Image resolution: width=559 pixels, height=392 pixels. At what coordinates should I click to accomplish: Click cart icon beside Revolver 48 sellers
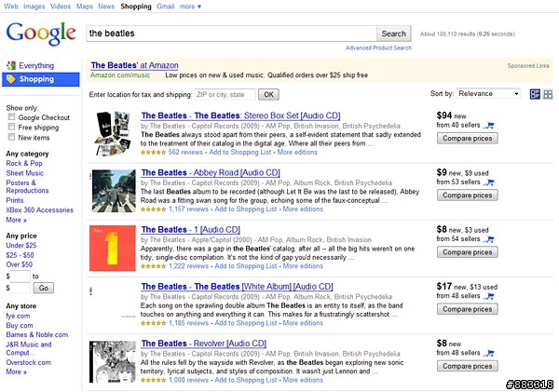pyautogui.click(x=489, y=353)
